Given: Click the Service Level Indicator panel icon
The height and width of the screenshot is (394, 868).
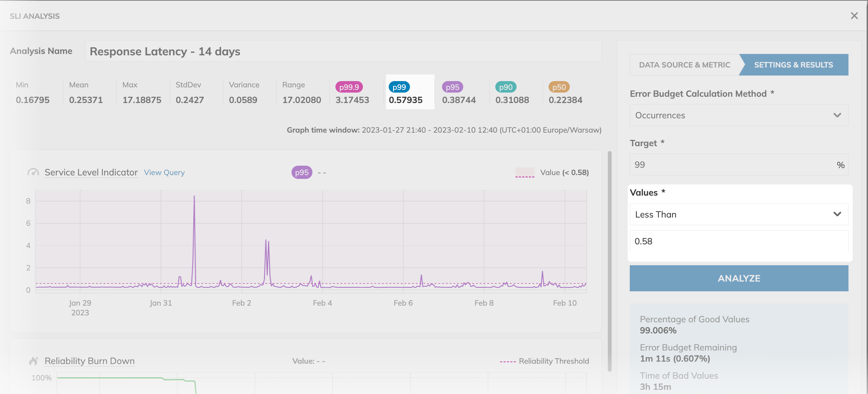Looking at the screenshot, I should pyautogui.click(x=34, y=172).
